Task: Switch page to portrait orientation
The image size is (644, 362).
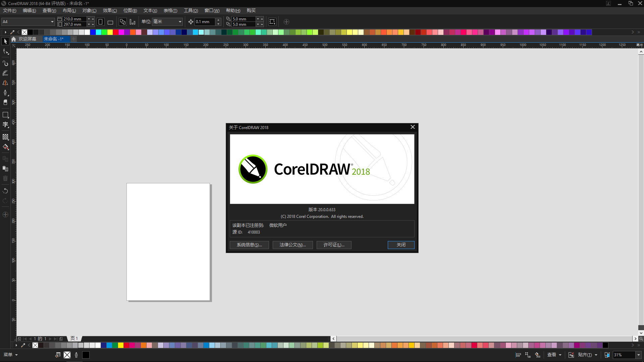Action: pyautogui.click(x=100, y=22)
